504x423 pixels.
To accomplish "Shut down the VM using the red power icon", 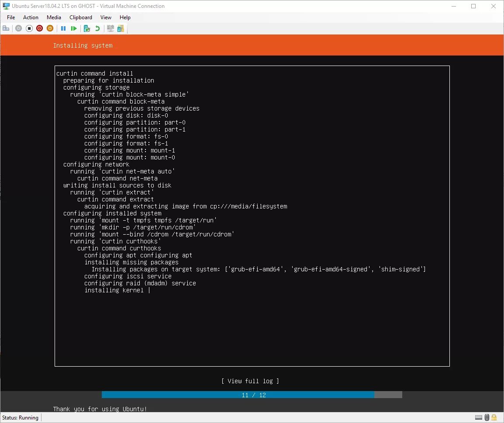I will coord(40,28).
